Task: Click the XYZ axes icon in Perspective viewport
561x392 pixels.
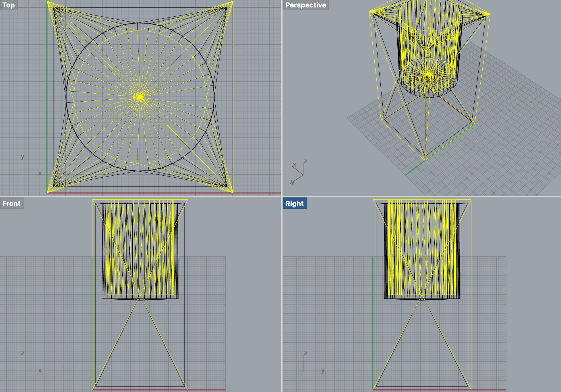Action: [x=299, y=173]
